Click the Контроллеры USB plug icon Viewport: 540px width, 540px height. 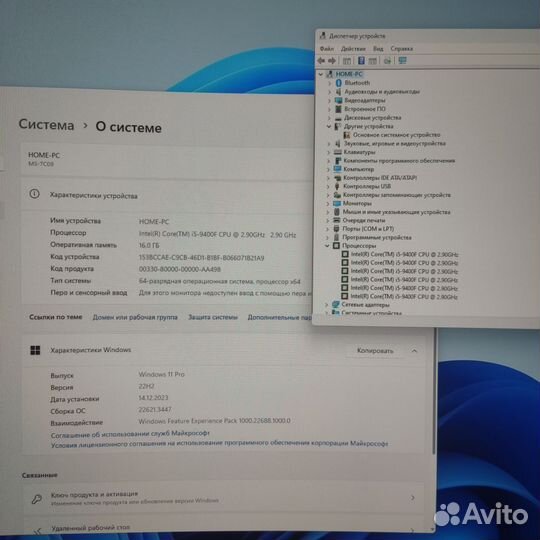click(x=338, y=186)
